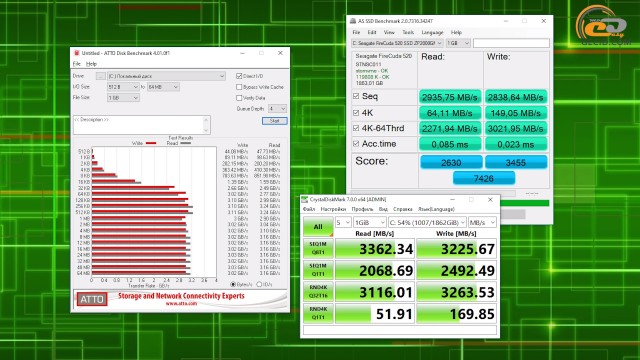Open the File menu in AS SSD Benchmark
This screenshot has height=360, width=640.
[x=356, y=32]
